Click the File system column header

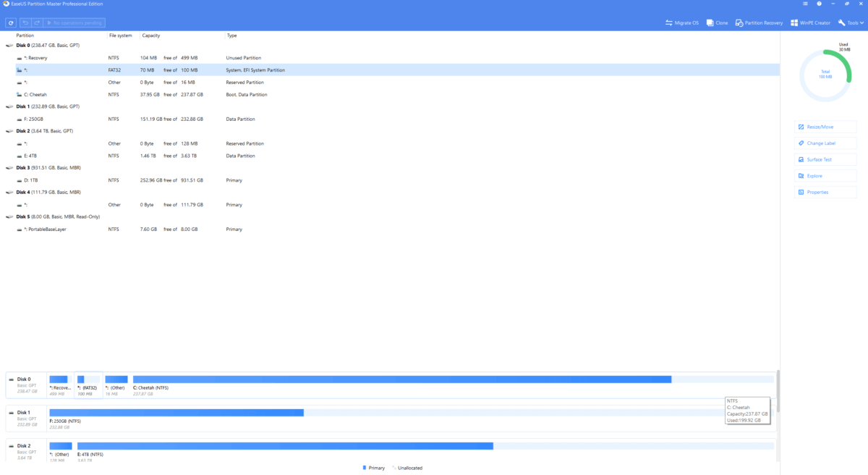point(120,35)
